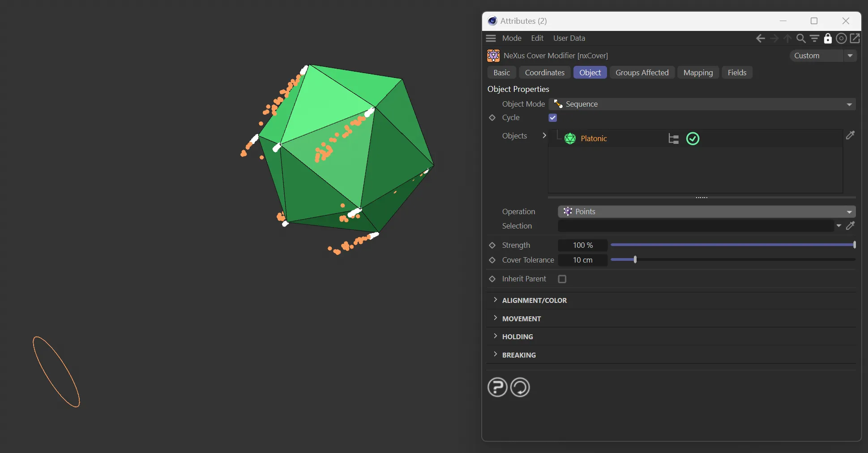Image resolution: width=868 pixels, height=453 pixels.
Task: Click the reset to defaults round icon
Action: (x=520, y=387)
